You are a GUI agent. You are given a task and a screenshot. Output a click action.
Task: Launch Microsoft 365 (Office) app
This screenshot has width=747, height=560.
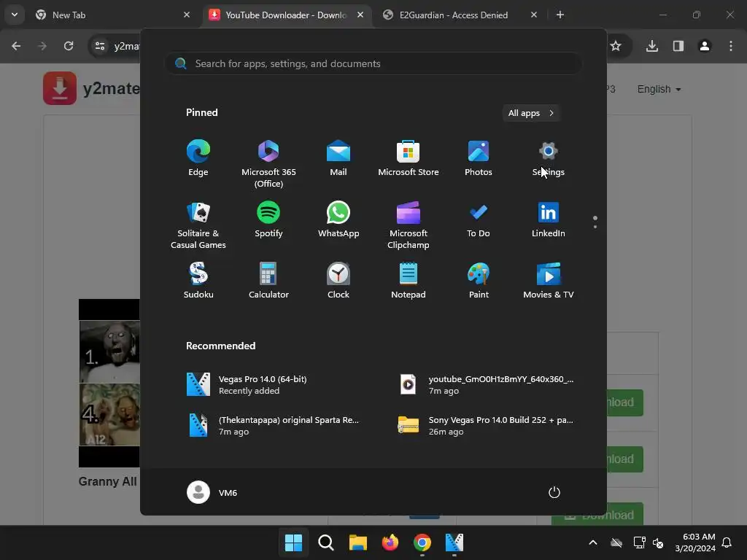click(268, 164)
